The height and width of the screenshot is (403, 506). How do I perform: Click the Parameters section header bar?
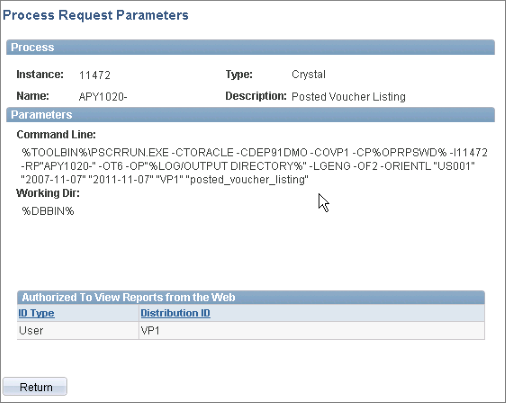click(x=250, y=115)
